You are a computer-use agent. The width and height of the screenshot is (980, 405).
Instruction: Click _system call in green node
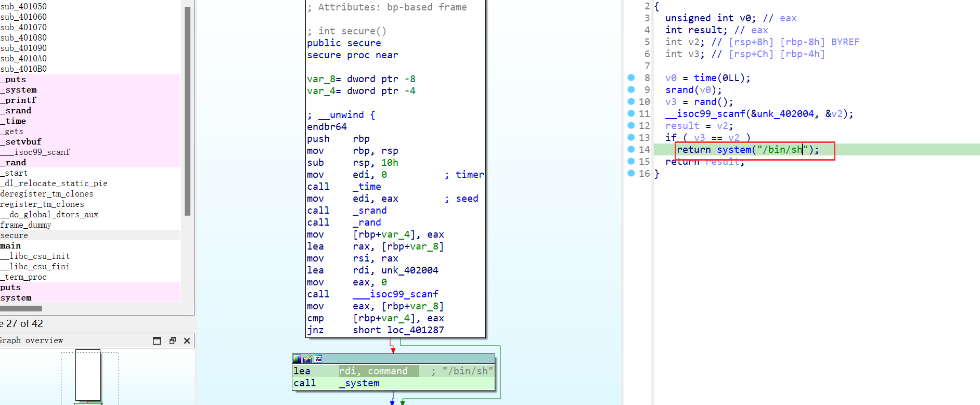(x=359, y=383)
